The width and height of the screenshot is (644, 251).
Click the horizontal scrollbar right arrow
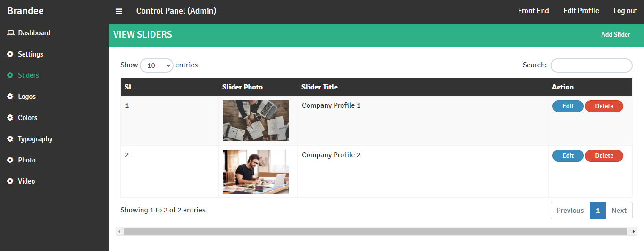pyautogui.click(x=634, y=232)
